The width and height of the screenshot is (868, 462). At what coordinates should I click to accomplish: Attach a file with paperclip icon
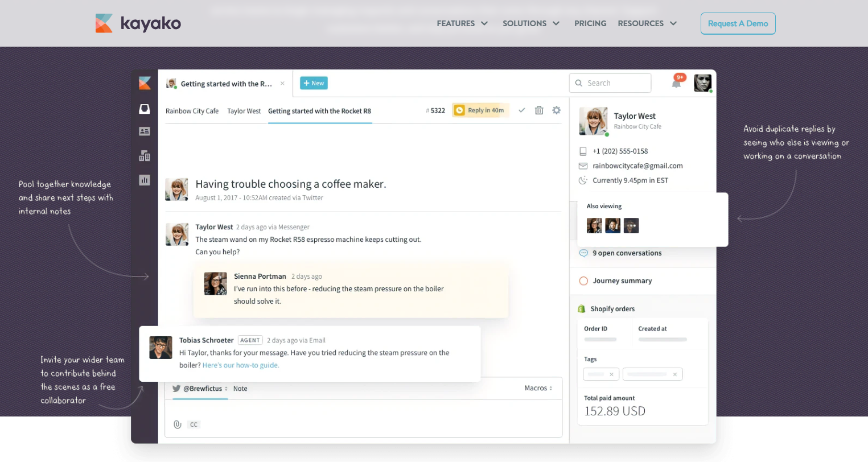coord(178,424)
